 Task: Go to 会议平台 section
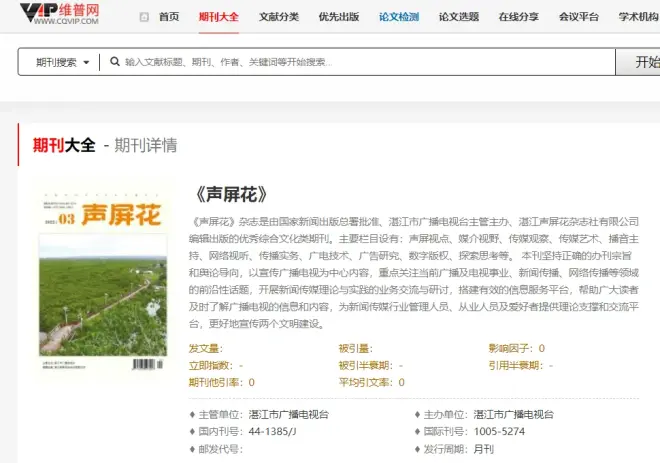(579, 17)
